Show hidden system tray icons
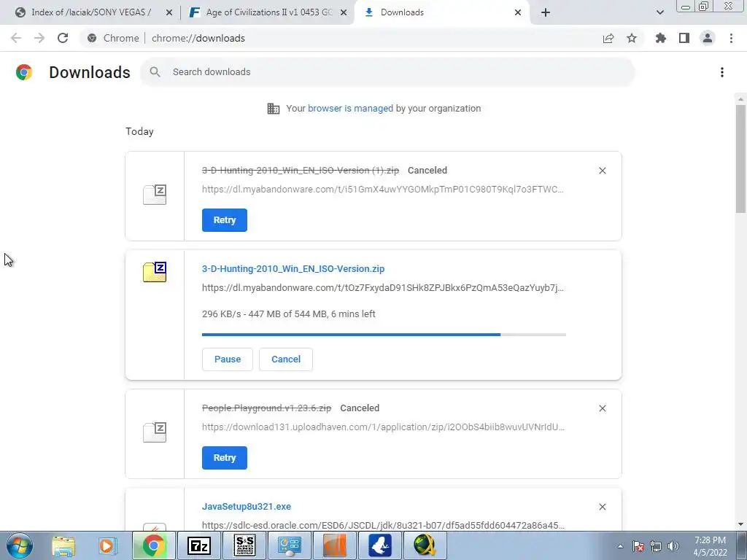 tap(620, 546)
